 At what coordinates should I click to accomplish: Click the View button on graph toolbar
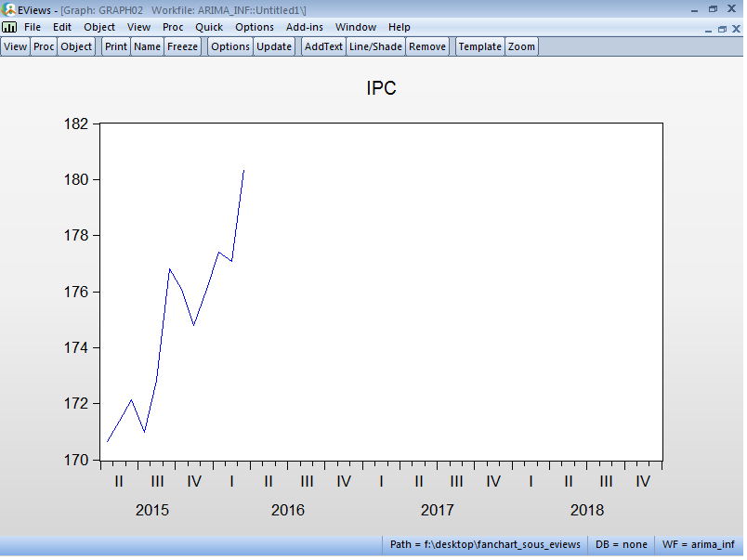(x=15, y=46)
